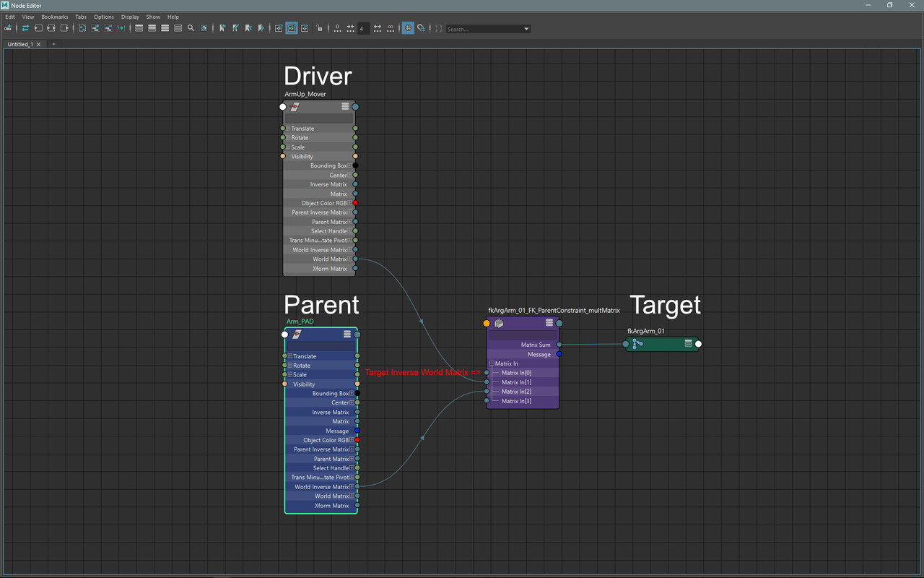
Task: Click the toolbar number field showing 4
Action: tap(363, 28)
